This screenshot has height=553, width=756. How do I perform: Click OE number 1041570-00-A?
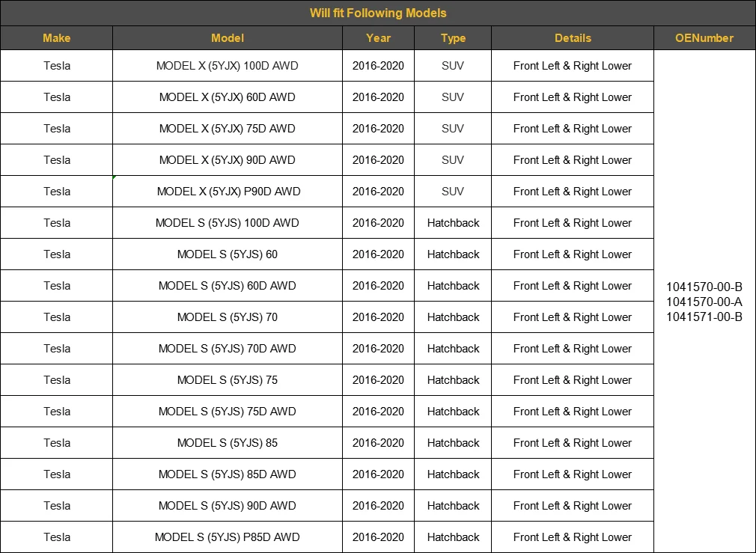[x=704, y=302]
